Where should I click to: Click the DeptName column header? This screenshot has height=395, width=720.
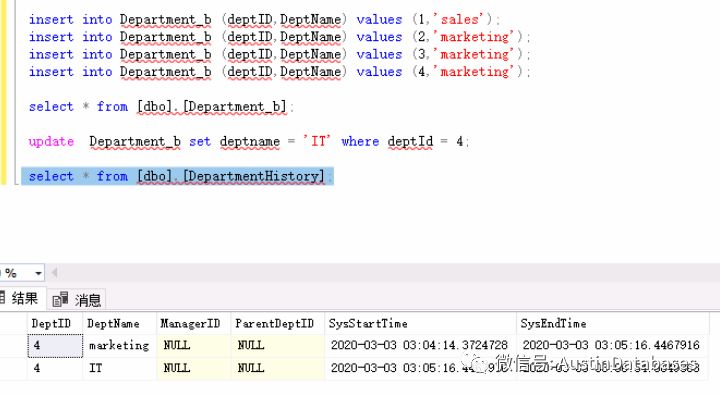click(x=119, y=324)
